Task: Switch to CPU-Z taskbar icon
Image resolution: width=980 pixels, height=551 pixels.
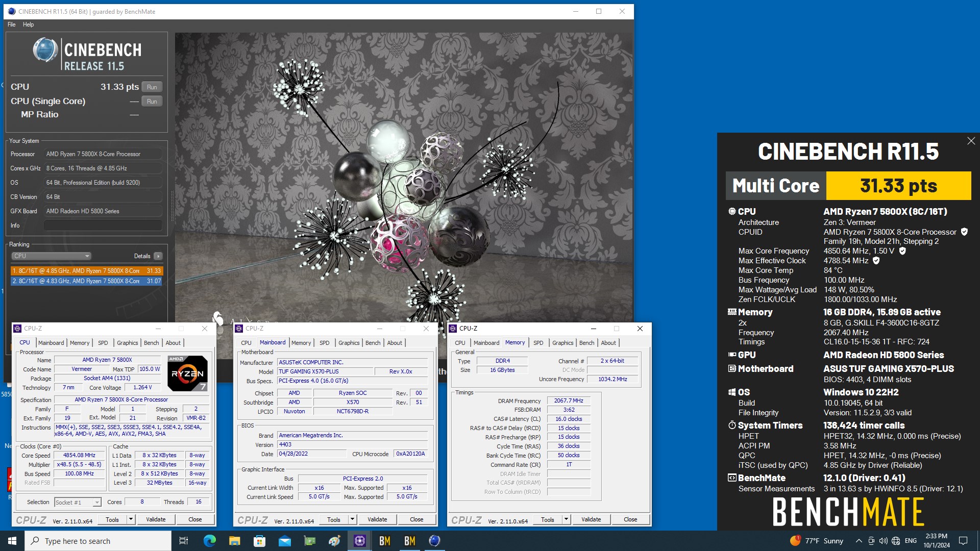Action: click(360, 541)
